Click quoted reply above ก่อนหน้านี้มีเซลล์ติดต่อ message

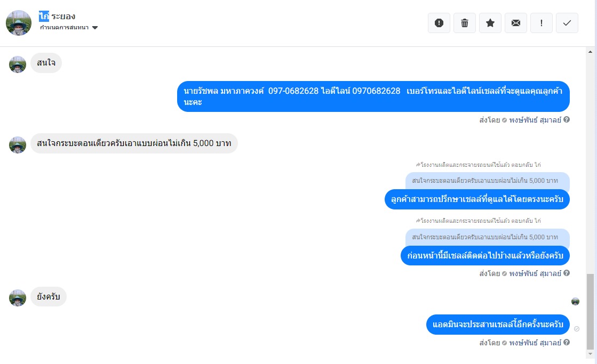click(x=487, y=237)
